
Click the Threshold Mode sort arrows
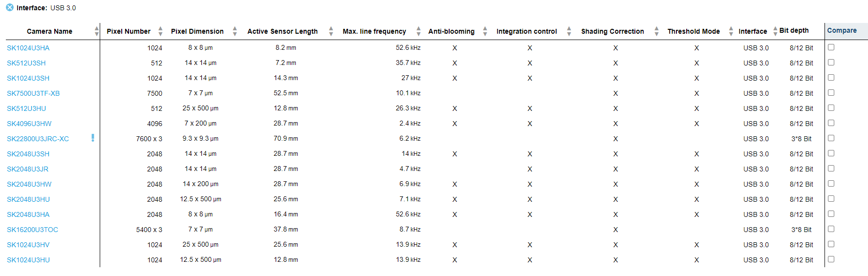coord(731,31)
